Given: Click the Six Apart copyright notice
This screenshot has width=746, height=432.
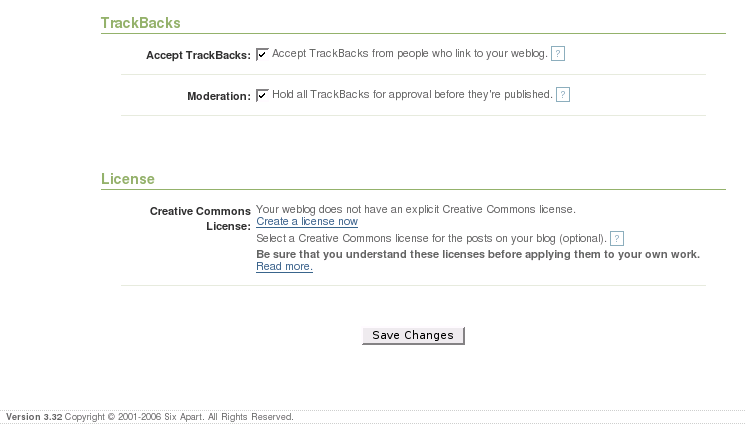Looking at the screenshot, I should 179,417.
